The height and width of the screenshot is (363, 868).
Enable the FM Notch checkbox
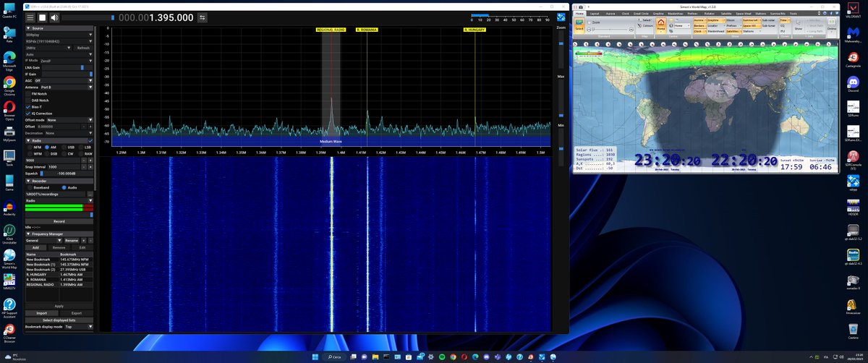click(x=27, y=94)
